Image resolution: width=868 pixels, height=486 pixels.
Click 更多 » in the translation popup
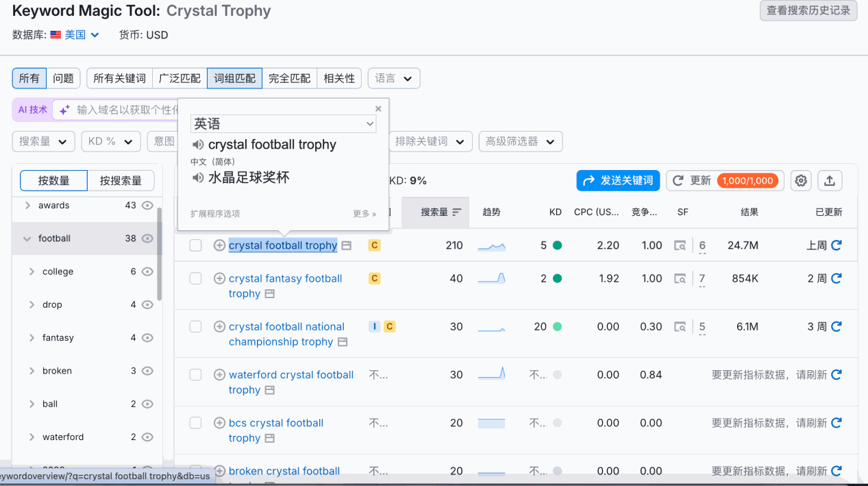[x=364, y=214]
